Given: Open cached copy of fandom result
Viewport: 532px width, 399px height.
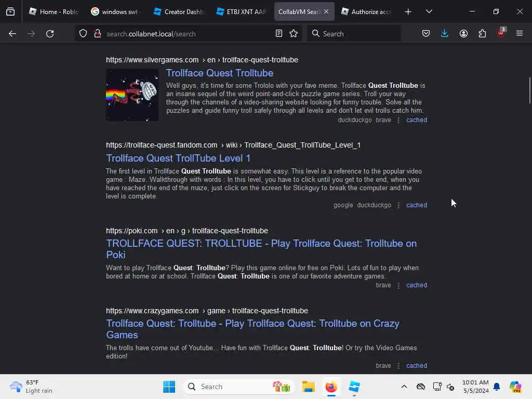Looking at the screenshot, I should point(416,205).
